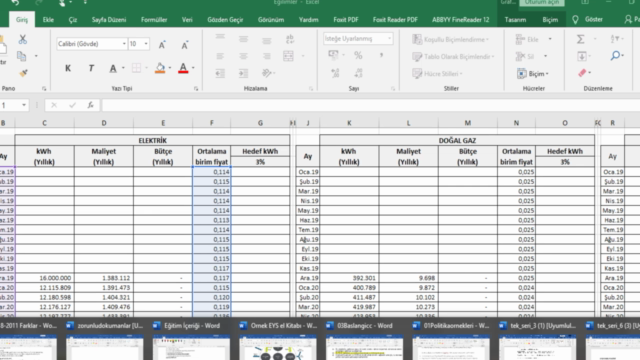Screen dimensions: 640x360
Task: Decrease decimal places icon
Action: [x=358, y=73]
